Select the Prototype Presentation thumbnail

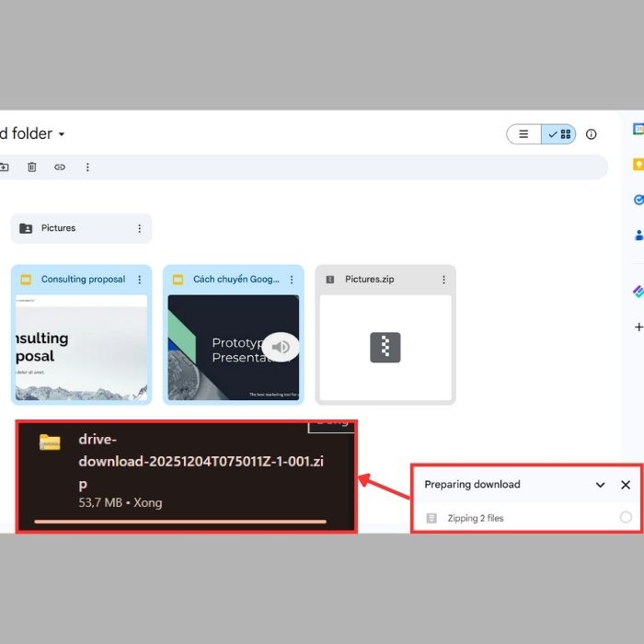[234, 348]
